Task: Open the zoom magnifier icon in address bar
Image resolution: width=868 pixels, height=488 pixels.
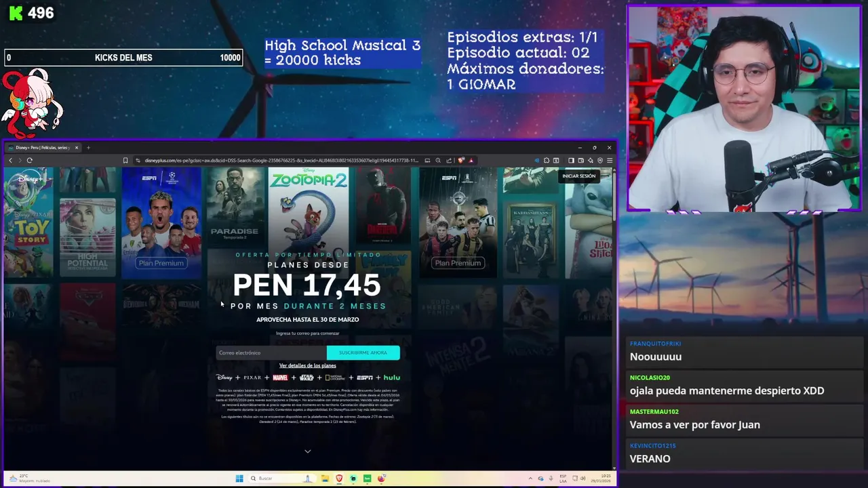Action: (x=438, y=161)
